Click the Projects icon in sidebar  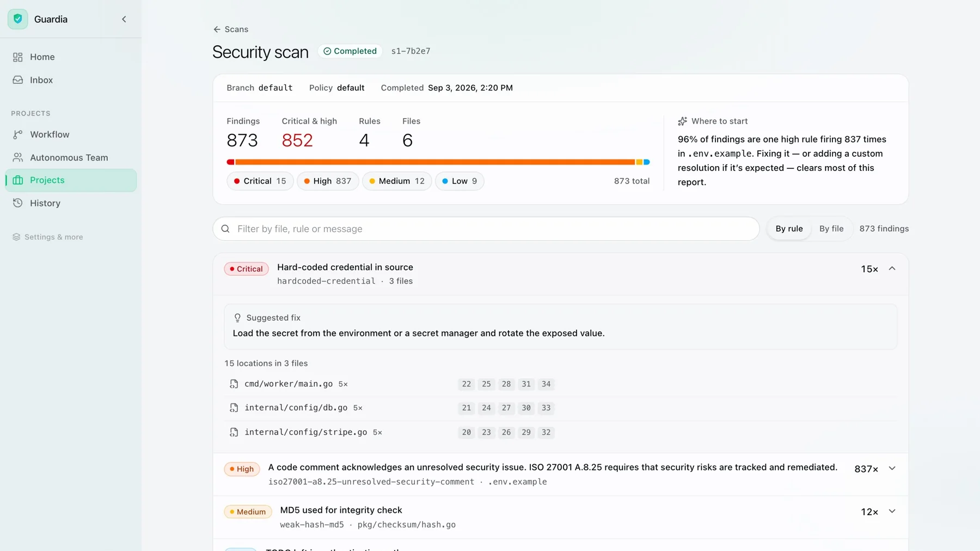pyautogui.click(x=18, y=180)
